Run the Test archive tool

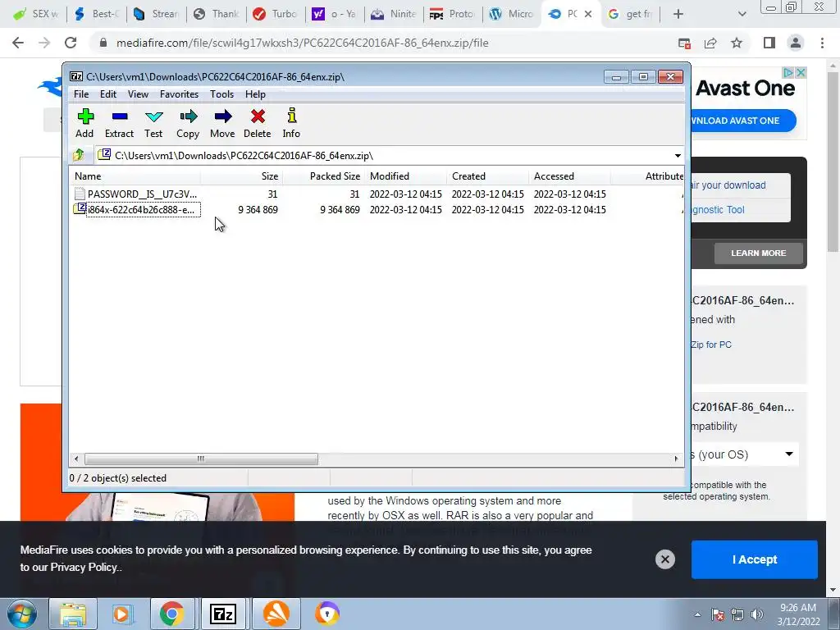click(x=153, y=123)
